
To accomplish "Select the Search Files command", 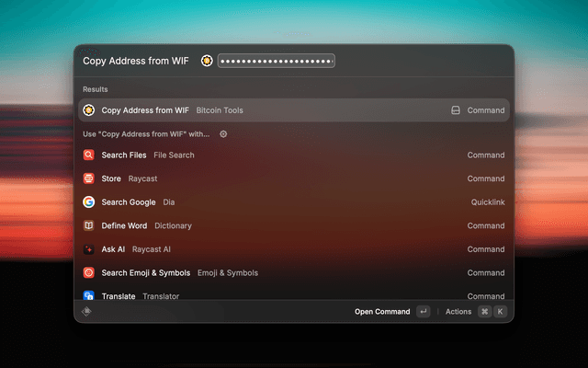I will (294, 155).
